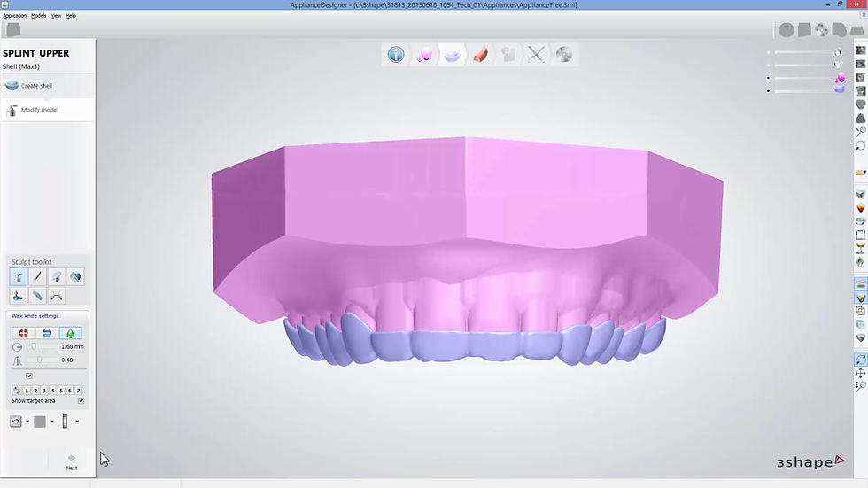Screen dimensions: 868x488
Task: Choose the blue remove-material mode
Action: 47,333
